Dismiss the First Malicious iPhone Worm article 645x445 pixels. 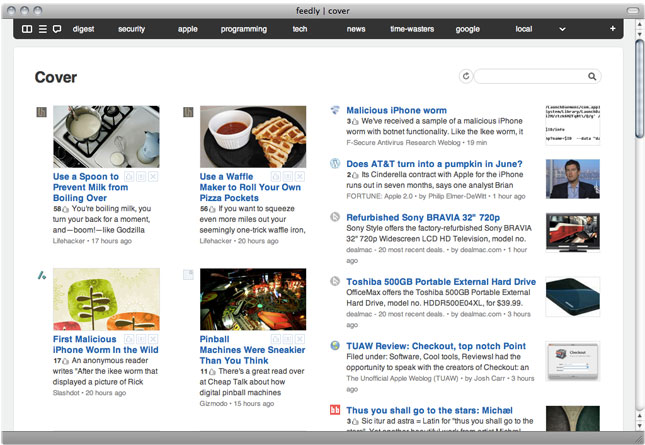(x=153, y=339)
